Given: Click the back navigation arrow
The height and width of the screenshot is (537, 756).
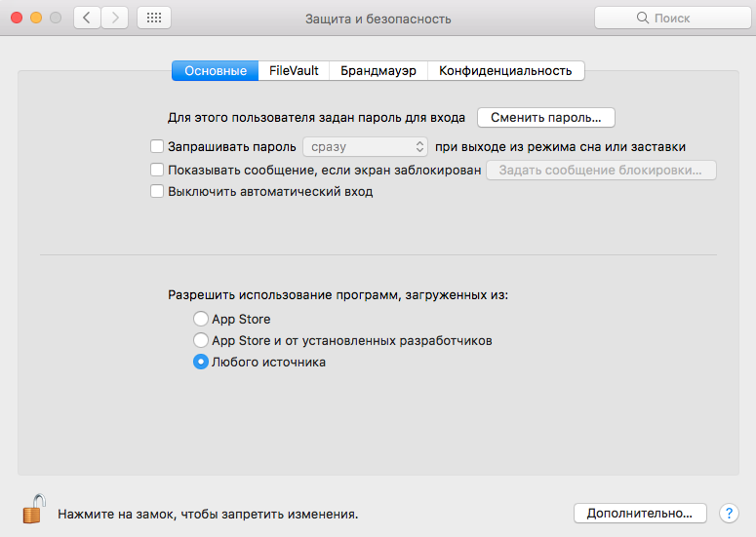Looking at the screenshot, I should [x=87, y=19].
